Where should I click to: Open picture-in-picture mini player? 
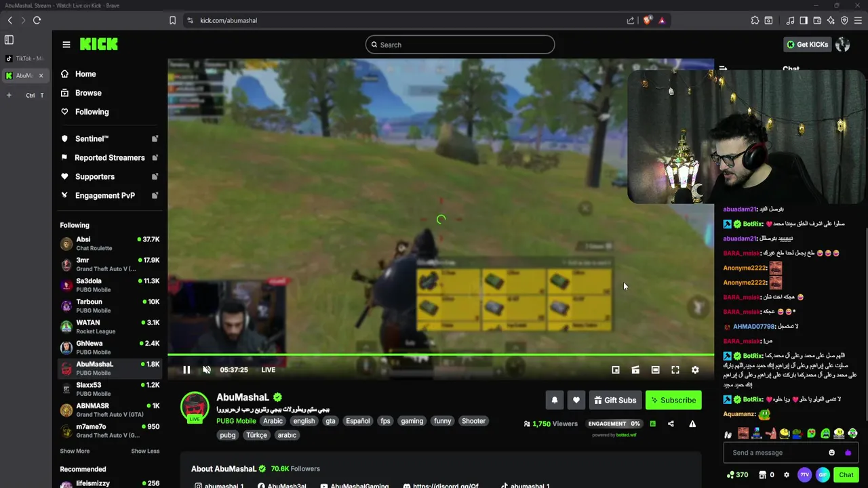[616, 370]
